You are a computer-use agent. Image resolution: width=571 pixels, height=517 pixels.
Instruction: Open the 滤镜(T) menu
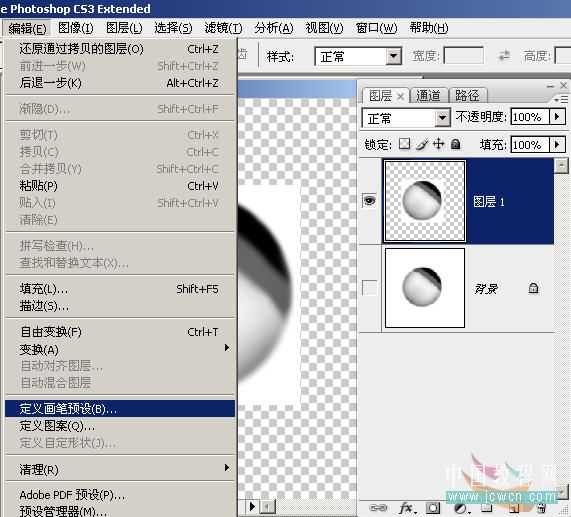223,28
